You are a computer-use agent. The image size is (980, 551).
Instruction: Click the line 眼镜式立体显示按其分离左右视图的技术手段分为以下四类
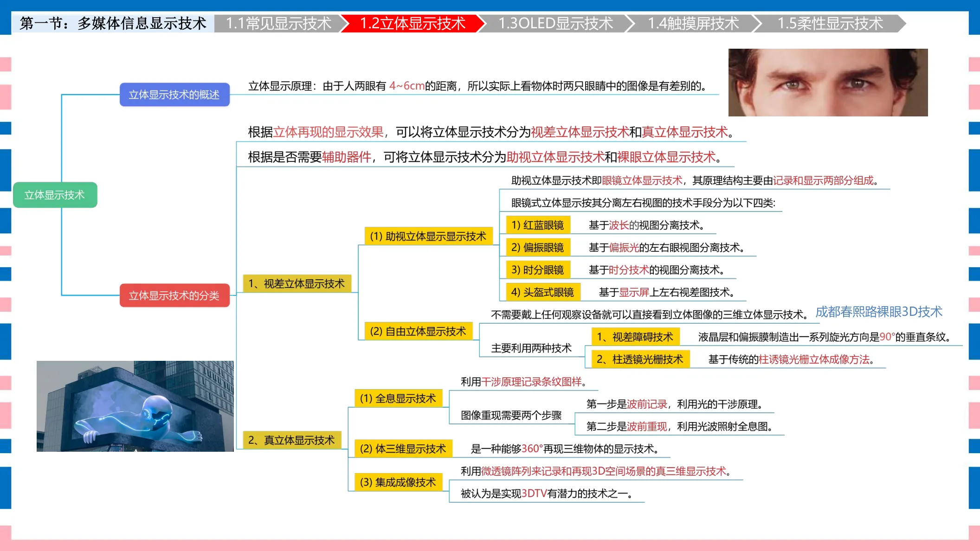click(x=643, y=203)
